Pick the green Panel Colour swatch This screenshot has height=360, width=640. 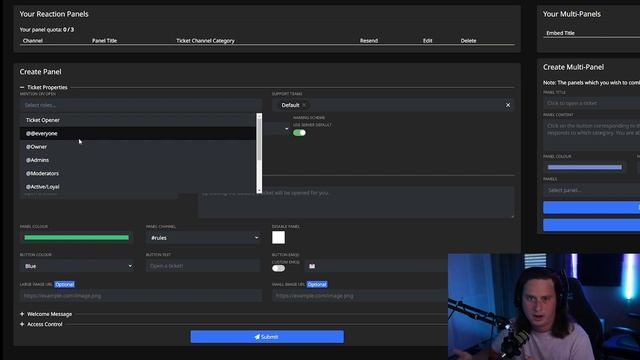click(x=76, y=238)
